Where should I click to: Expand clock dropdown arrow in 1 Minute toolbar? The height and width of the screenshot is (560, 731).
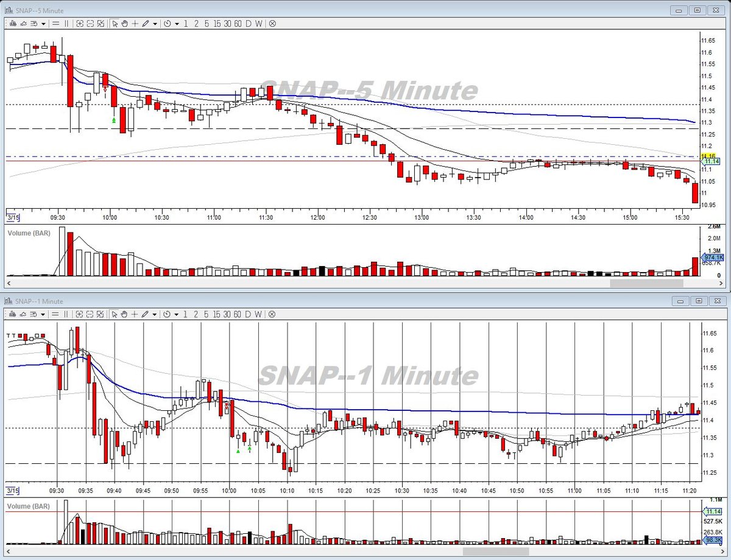click(x=177, y=314)
